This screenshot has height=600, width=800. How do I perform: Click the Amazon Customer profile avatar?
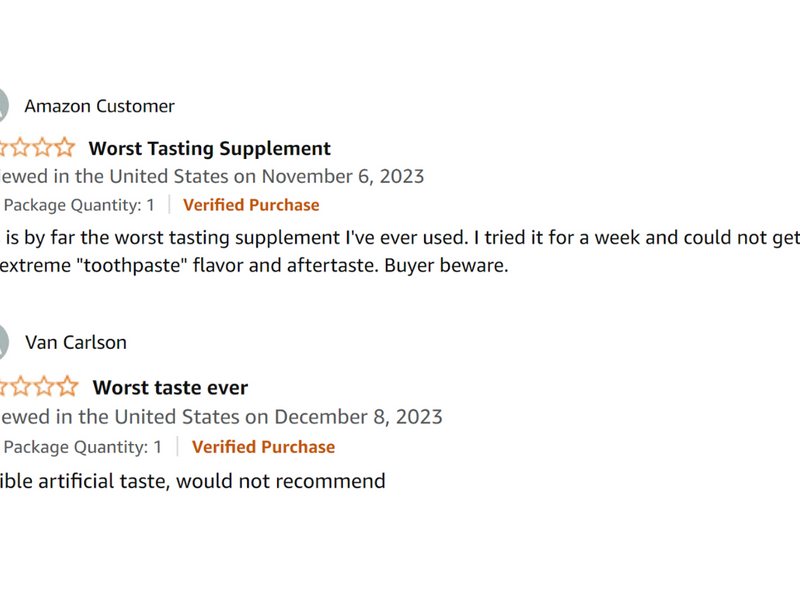(x=3, y=106)
